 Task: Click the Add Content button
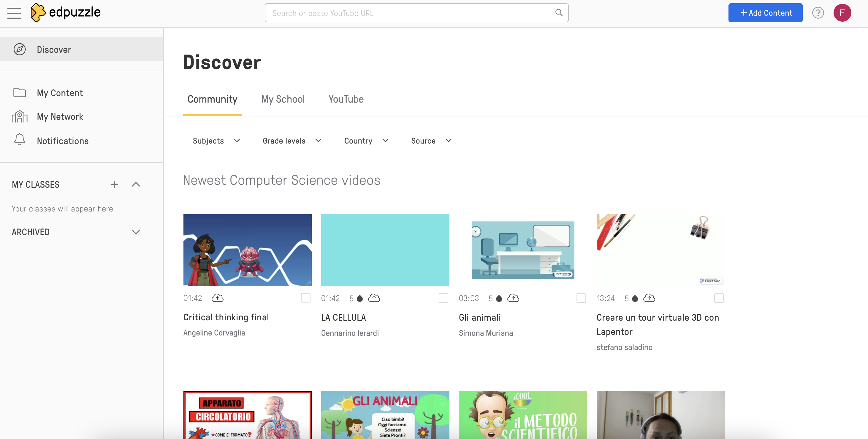tap(765, 13)
